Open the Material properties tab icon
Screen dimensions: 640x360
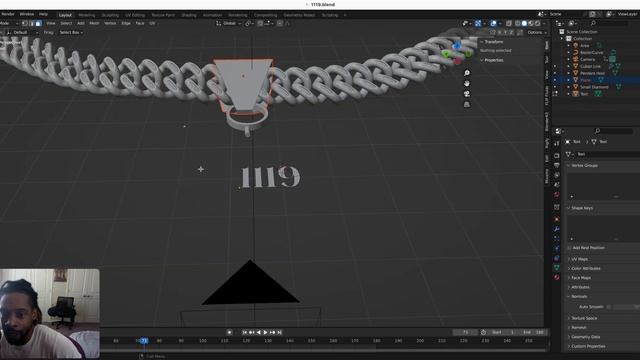(557, 277)
